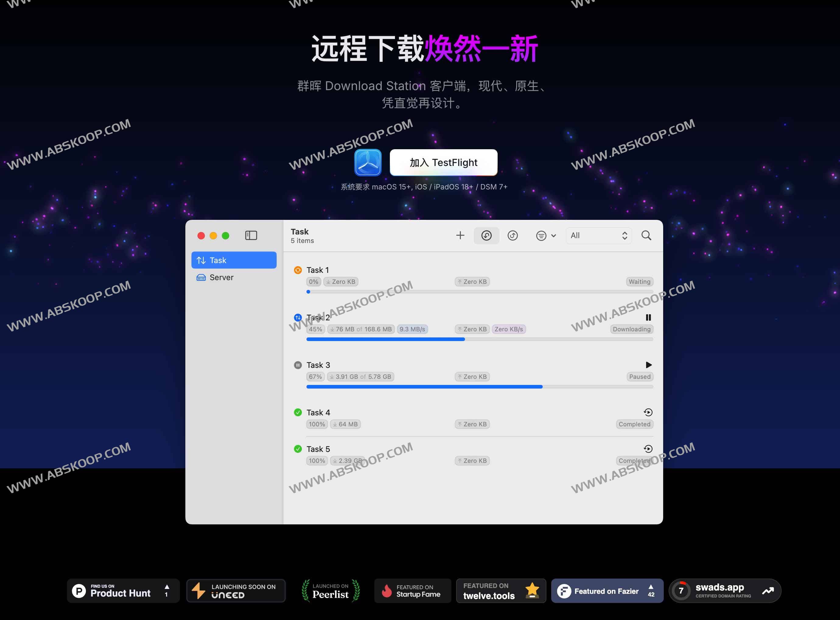
Task: Click the search magnifier icon
Action: [x=646, y=235]
